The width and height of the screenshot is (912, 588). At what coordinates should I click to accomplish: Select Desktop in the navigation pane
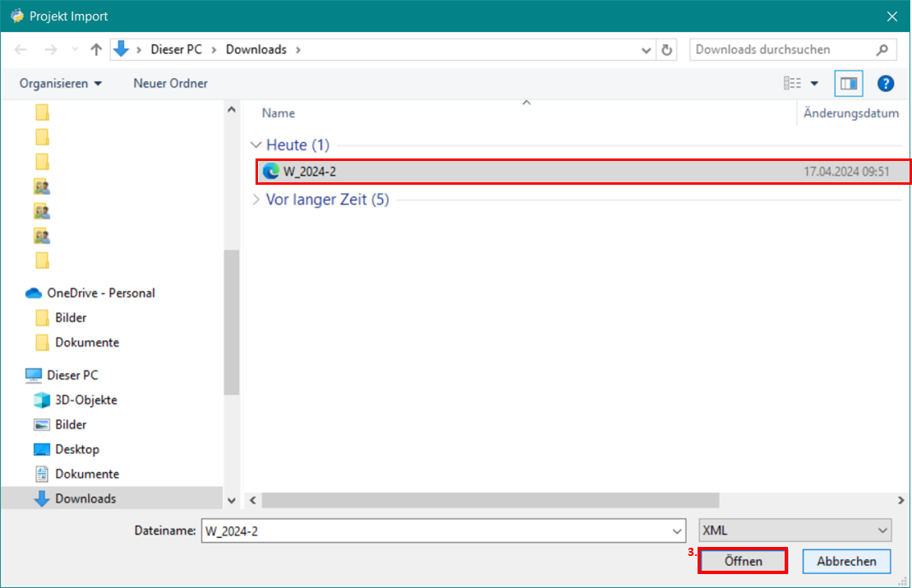pos(76,449)
